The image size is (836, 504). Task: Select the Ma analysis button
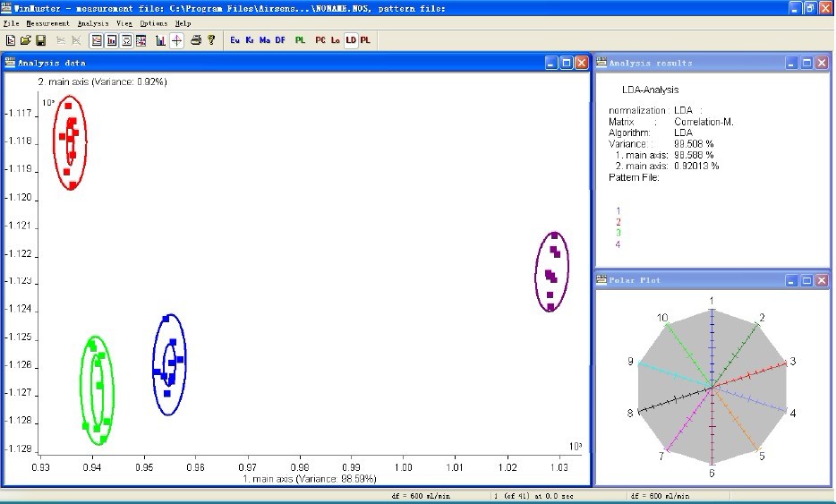(264, 40)
